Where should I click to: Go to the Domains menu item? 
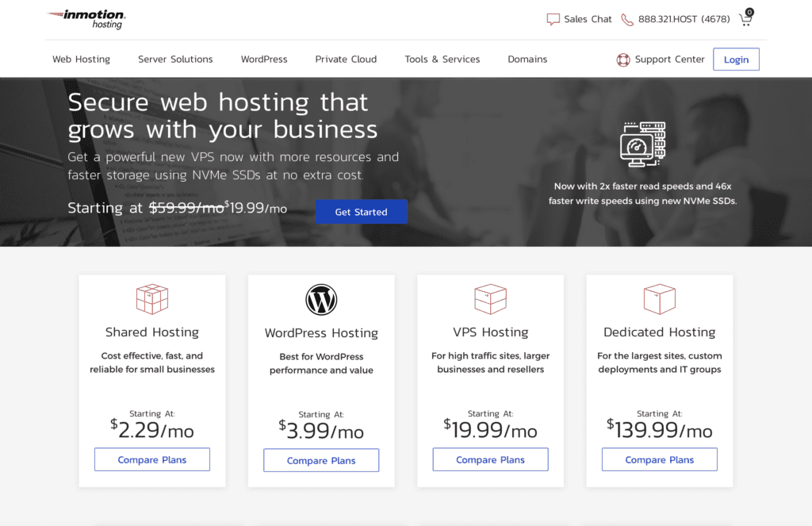tap(527, 60)
